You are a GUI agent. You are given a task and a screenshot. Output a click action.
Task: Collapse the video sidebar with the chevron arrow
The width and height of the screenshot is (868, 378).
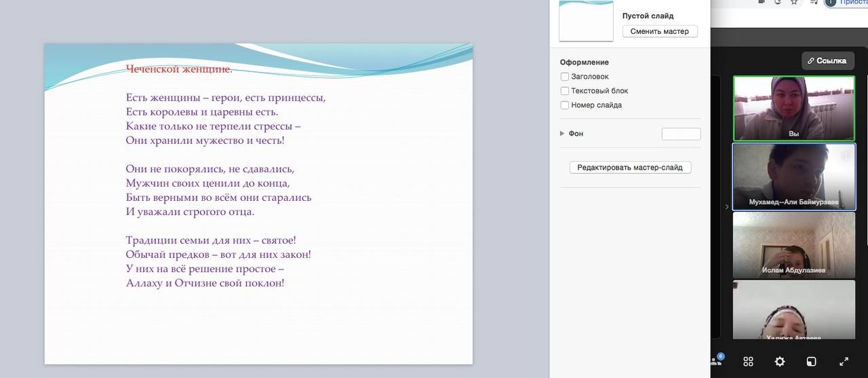click(x=727, y=206)
